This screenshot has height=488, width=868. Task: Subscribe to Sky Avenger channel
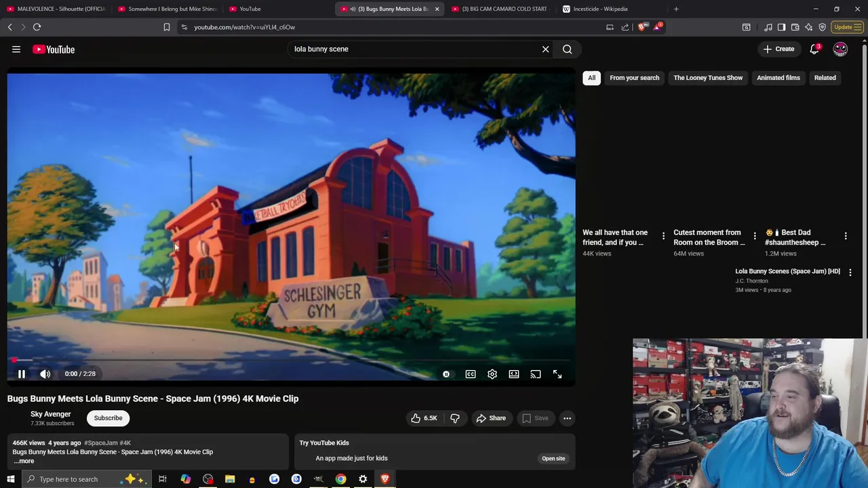[108, 418]
